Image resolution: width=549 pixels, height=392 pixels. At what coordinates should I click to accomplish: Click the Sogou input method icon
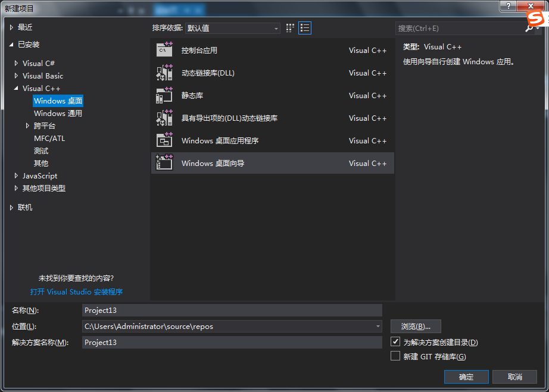pos(536,18)
